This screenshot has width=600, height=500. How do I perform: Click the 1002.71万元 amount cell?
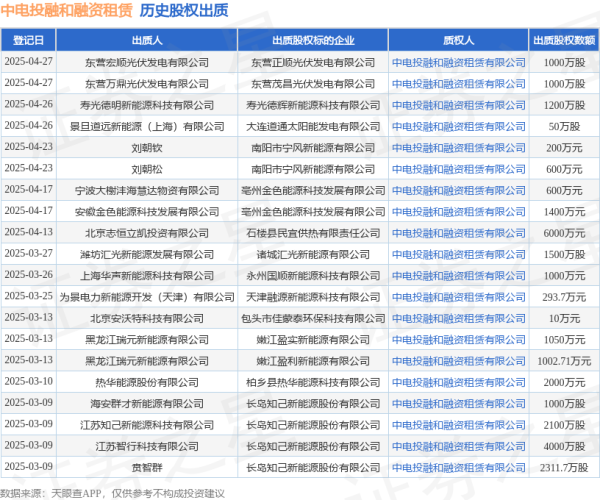564,361
